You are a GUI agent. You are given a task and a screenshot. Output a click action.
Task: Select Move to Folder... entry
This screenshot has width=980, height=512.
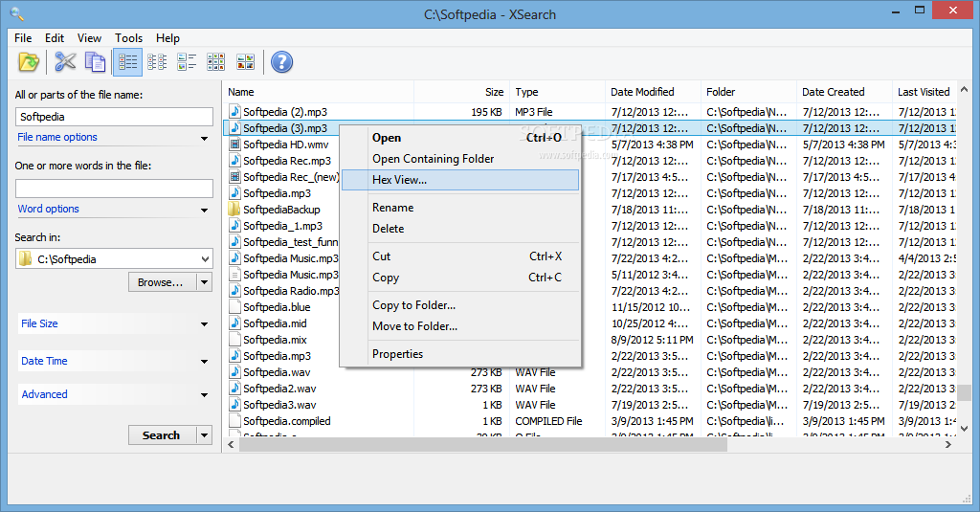460,326
